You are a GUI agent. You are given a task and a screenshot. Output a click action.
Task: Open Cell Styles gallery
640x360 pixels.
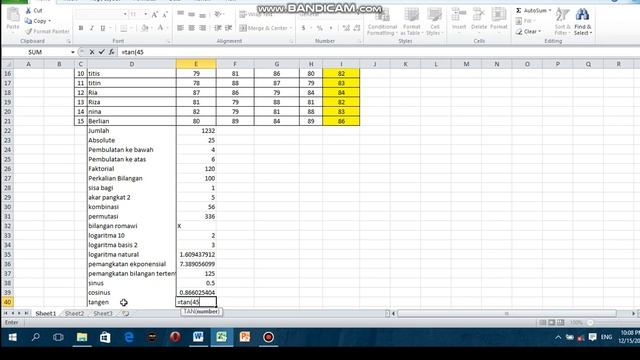(x=434, y=22)
